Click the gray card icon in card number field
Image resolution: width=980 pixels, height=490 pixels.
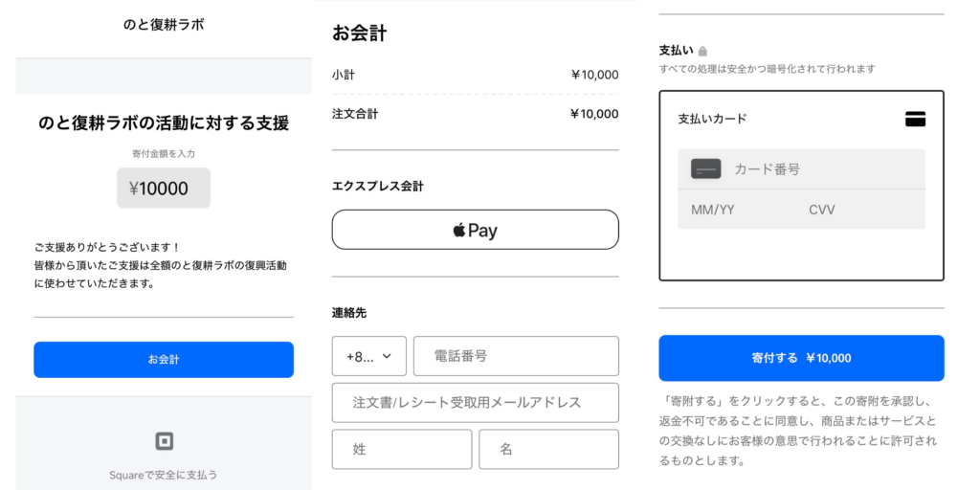(705, 169)
